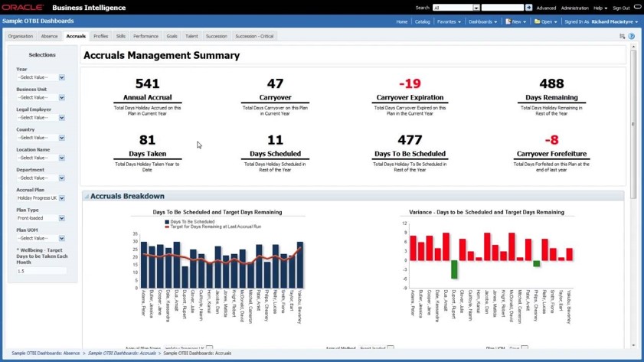Open the Favorites menu
The height and width of the screenshot is (362, 644).
point(448,21)
